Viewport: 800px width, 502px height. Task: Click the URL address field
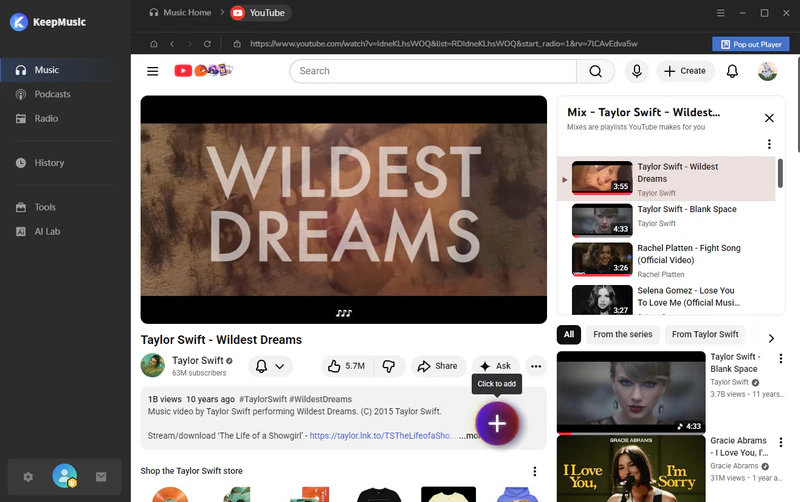pyautogui.click(x=444, y=44)
